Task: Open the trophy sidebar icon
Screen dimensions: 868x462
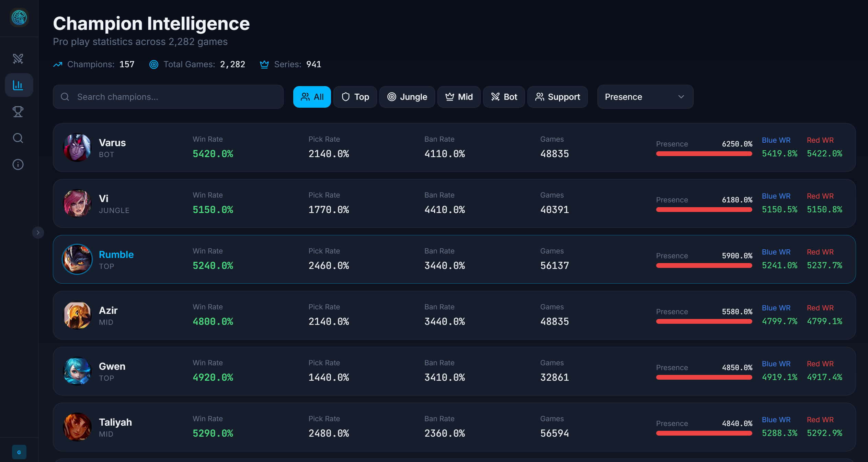Action: pos(18,111)
